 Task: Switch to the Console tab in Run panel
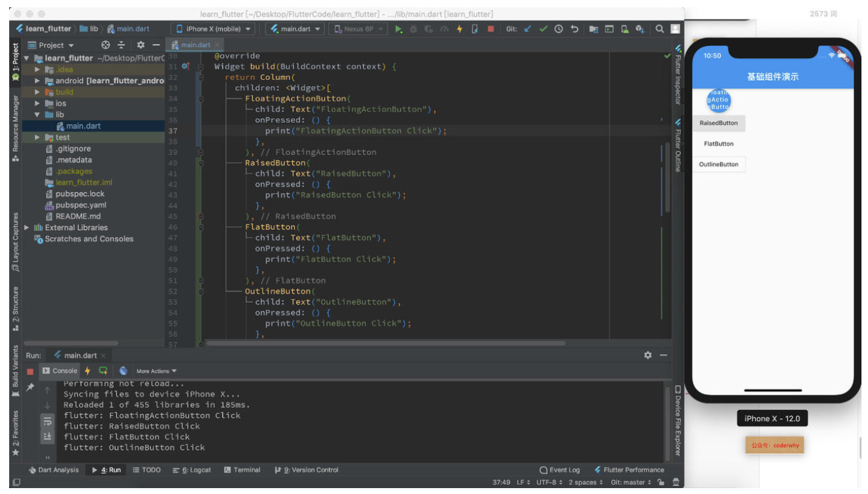(60, 370)
